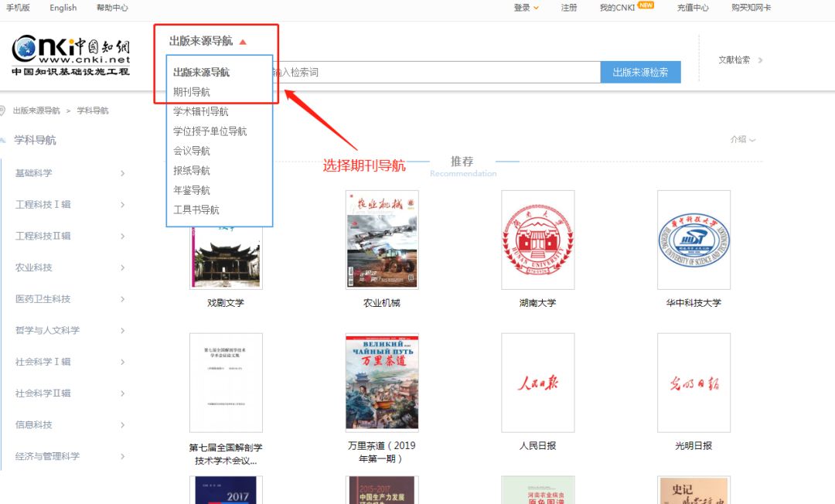Open the 2017 book cover thumbnail
Image resolution: width=835 pixels, height=504 pixels.
click(x=226, y=490)
